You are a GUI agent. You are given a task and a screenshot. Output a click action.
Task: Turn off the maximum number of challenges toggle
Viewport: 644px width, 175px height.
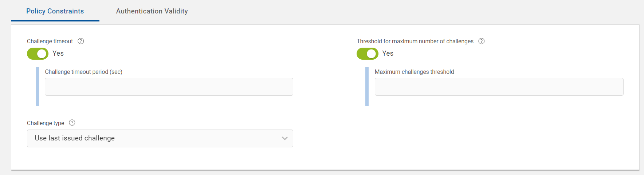point(367,53)
